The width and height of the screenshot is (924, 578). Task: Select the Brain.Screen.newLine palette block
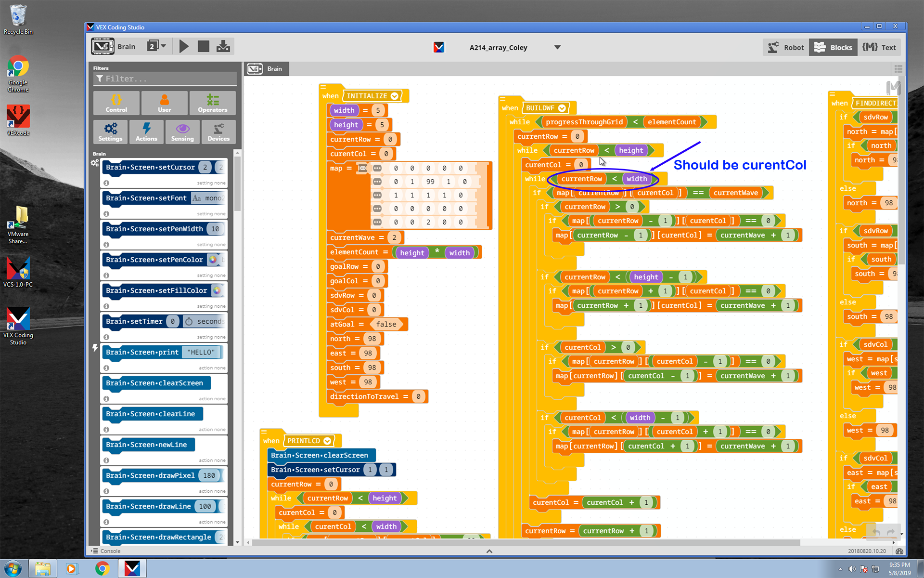pos(148,445)
